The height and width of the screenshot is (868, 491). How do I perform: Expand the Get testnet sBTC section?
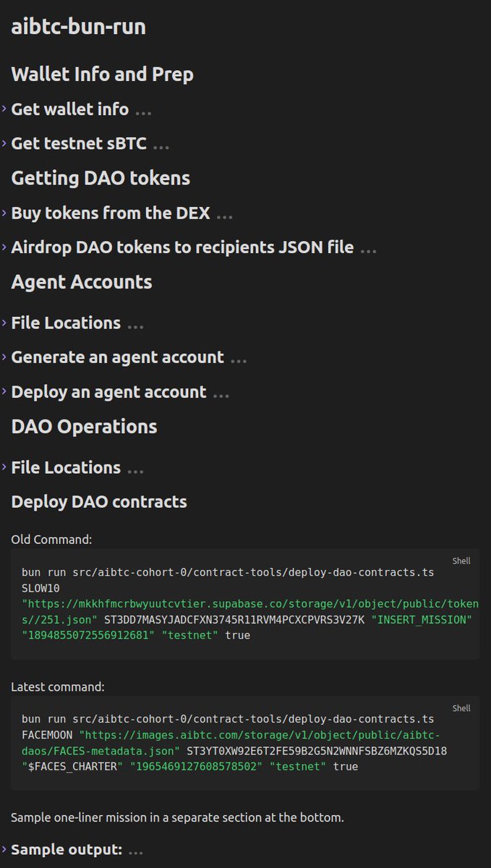click(x=4, y=143)
